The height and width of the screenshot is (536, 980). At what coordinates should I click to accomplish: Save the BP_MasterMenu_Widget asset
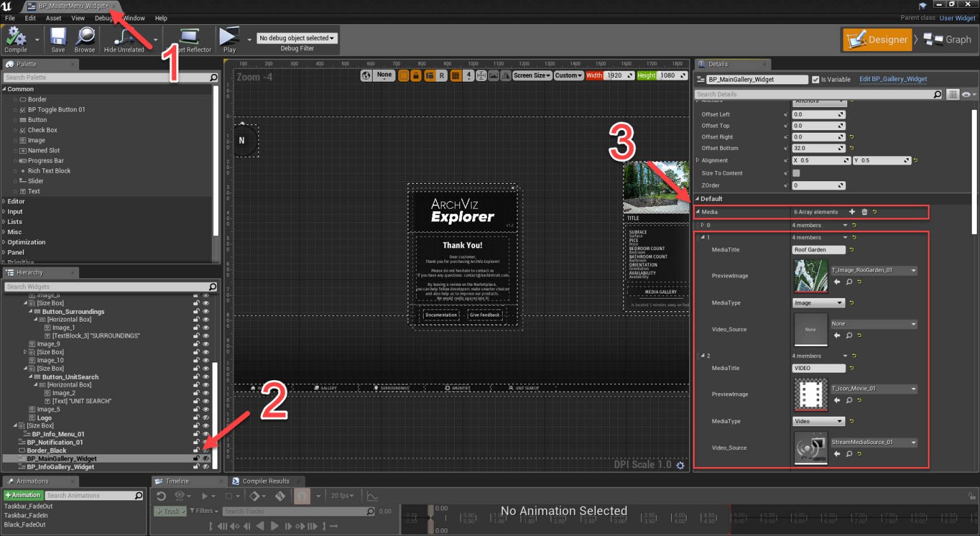57,39
